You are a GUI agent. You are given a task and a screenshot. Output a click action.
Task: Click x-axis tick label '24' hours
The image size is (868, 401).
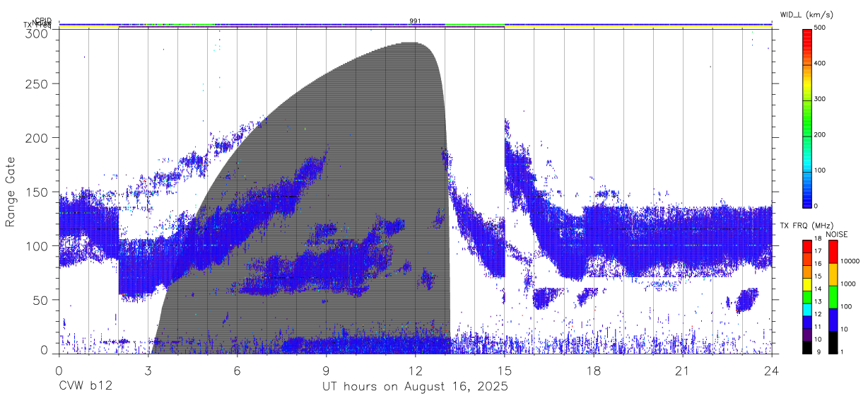pos(772,371)
